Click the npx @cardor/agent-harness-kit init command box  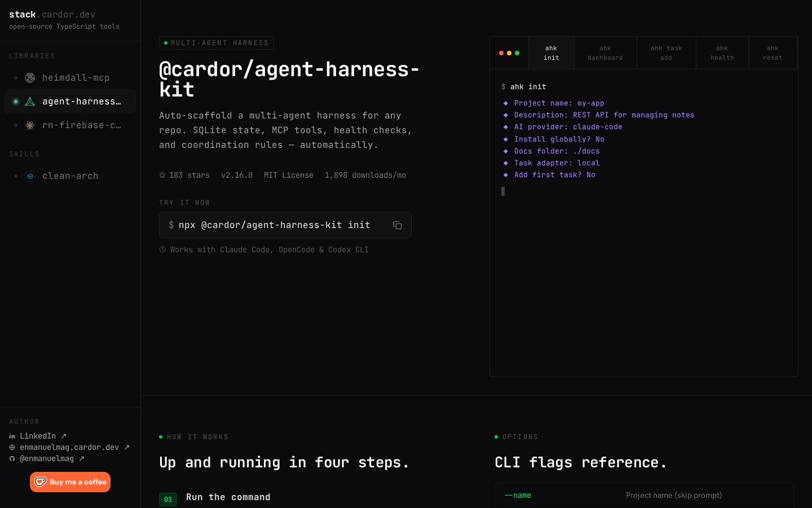(285, 225)
